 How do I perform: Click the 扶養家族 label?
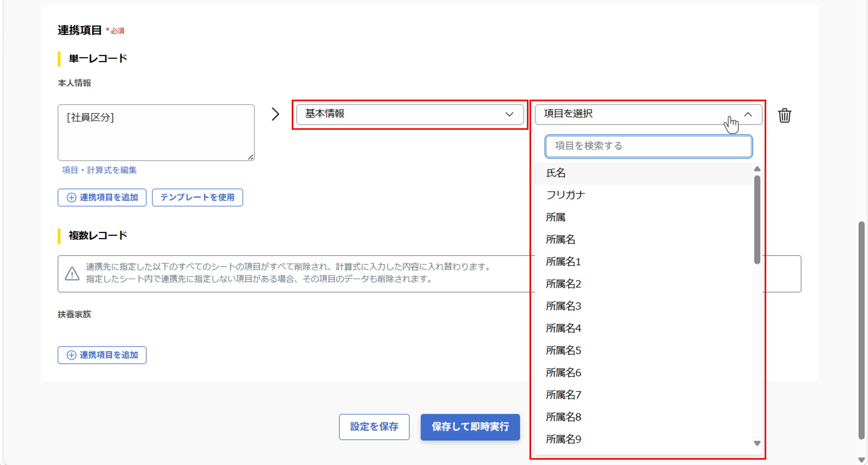click(74, 314)
